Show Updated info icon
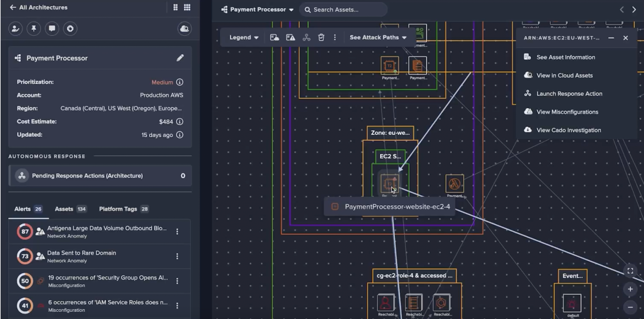 pos(180,135)
